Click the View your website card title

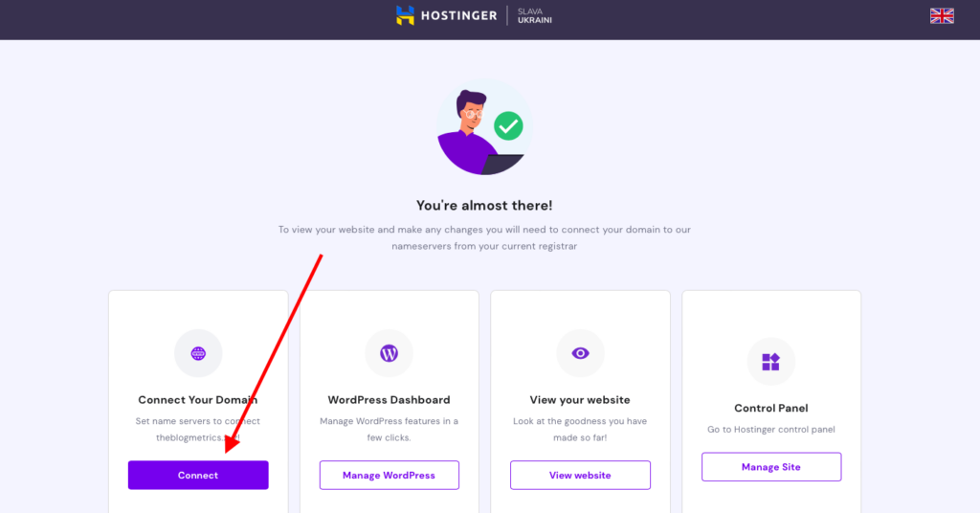coord(580,400)
